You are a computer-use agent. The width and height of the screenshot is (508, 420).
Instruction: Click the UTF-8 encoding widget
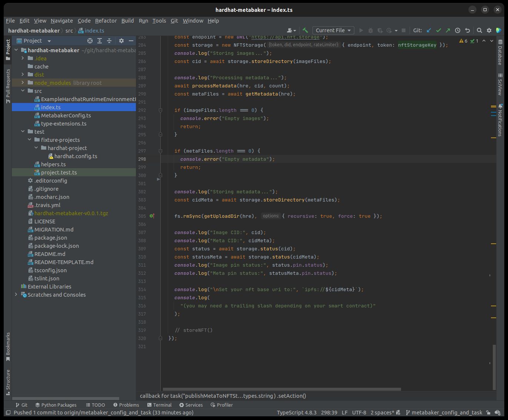[359, 412]
